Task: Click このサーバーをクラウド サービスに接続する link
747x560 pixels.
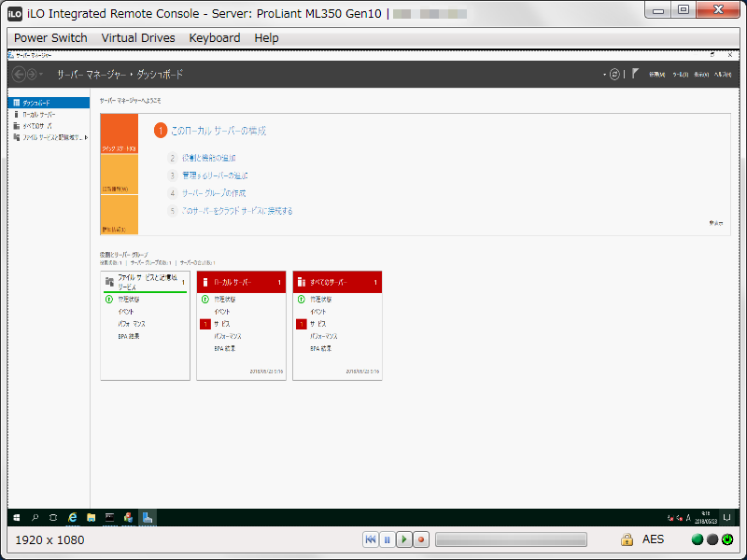Action: (237, 211)
